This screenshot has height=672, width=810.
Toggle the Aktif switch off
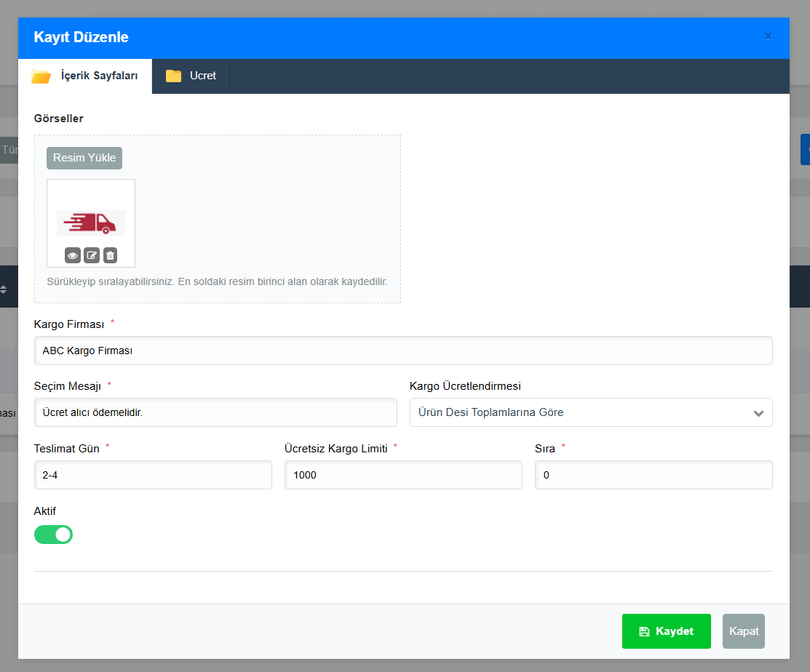coord(54,535)
